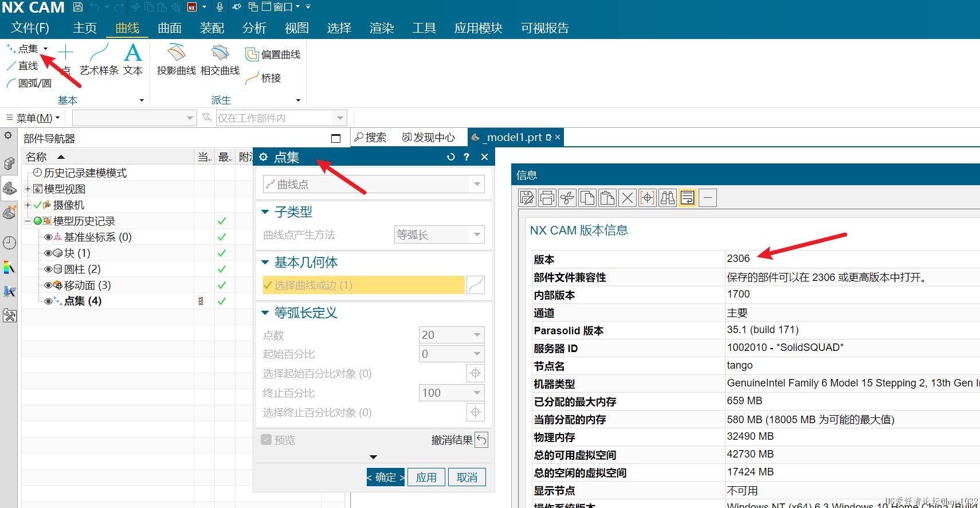This screenshot has height=508, width=980.
Task: Click the Paste icon in Information window
Action: pos(607,198)
